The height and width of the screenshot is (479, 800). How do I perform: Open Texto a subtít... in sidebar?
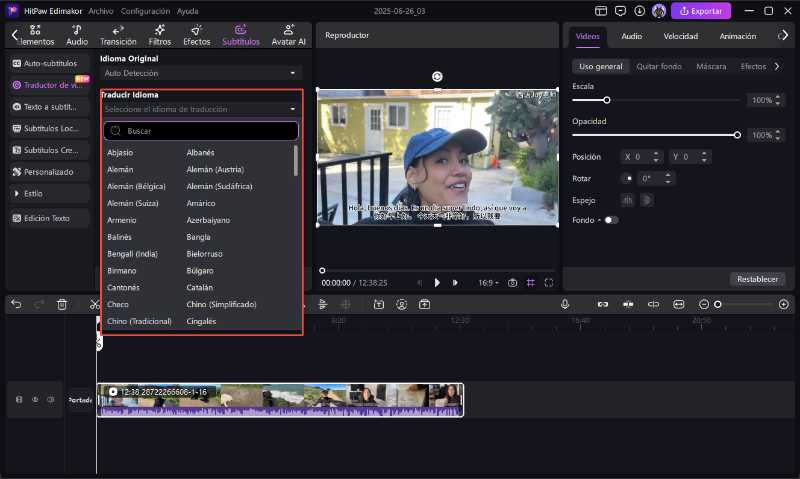pos(49,107)
